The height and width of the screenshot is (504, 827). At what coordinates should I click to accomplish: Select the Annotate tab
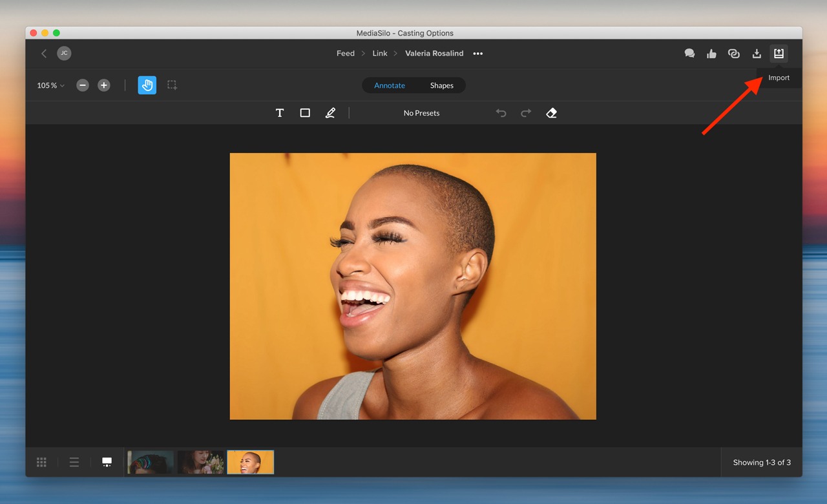pyautogui.click(x=390, y=85)
